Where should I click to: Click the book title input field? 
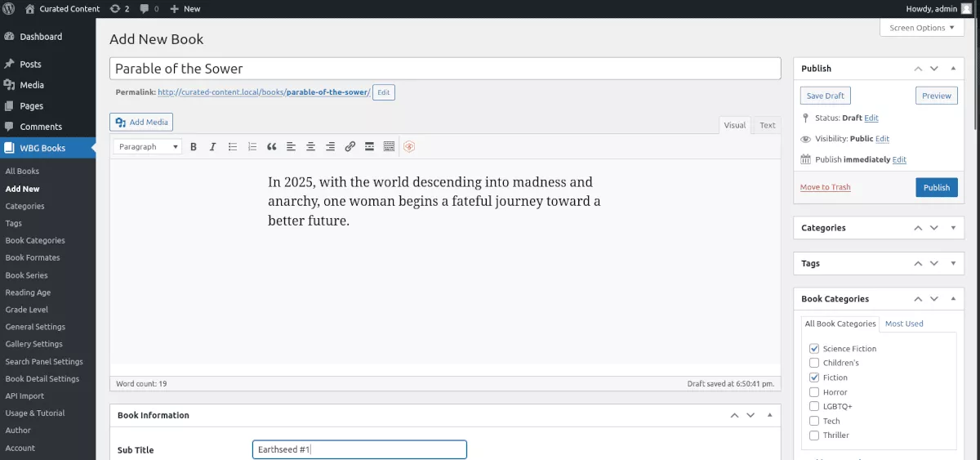pos(445,69)
